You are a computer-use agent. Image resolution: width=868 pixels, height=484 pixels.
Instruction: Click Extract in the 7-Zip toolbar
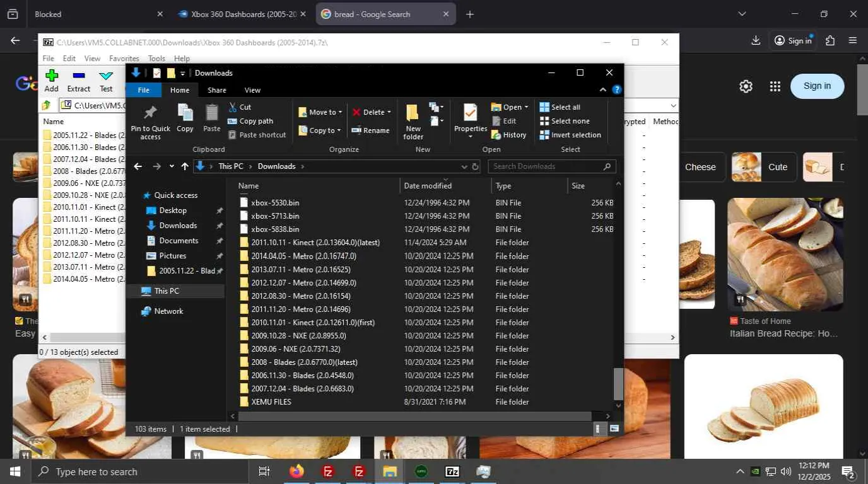(79, 81)
